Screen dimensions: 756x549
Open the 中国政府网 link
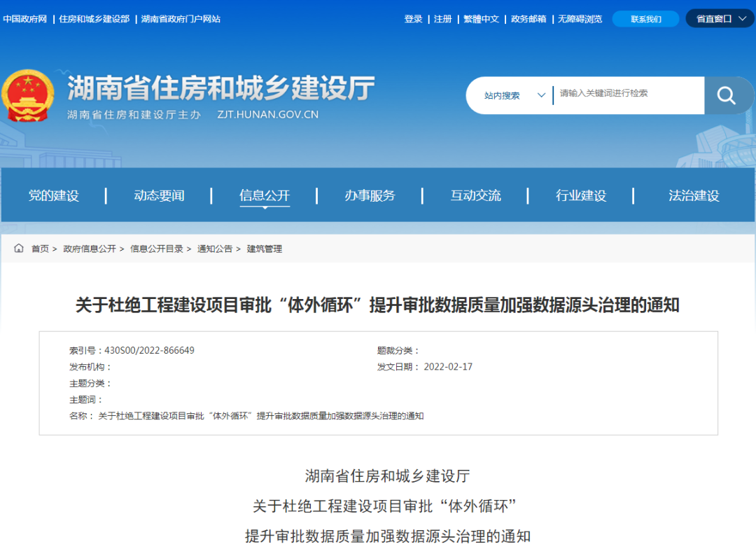click(24, 19)
